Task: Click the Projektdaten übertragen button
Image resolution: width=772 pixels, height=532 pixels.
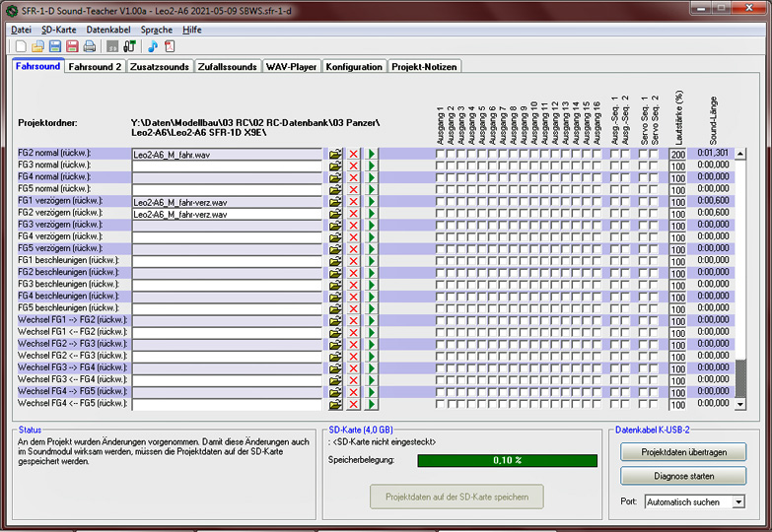Action: click(x=683, y=451)
